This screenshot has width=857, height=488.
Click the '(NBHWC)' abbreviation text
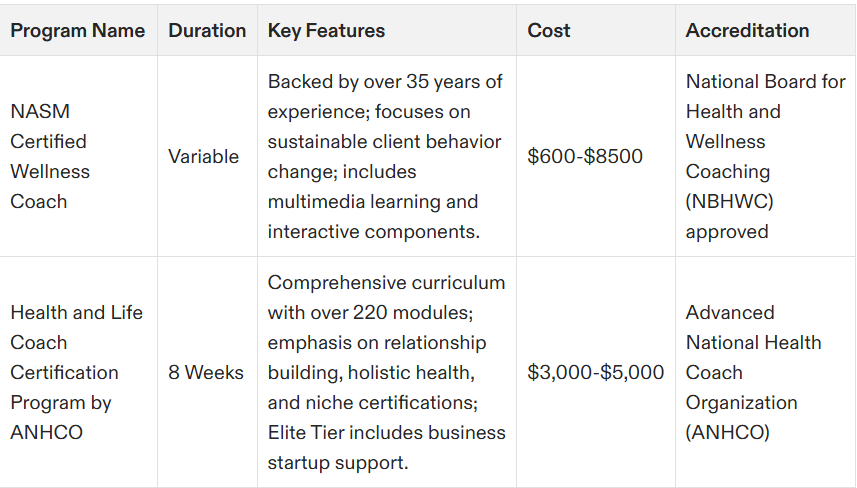coord(730,202)
